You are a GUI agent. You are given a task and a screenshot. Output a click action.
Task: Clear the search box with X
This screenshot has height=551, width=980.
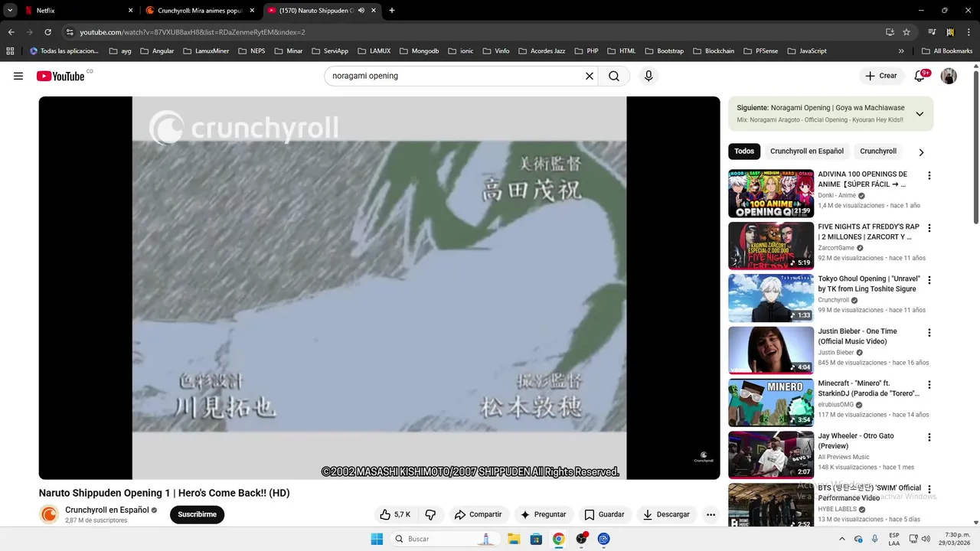point(590,76)
